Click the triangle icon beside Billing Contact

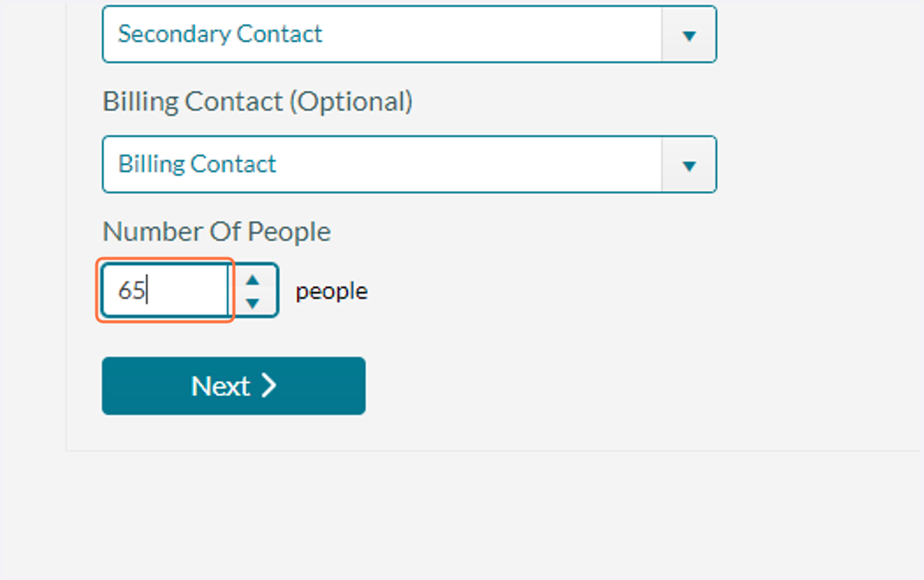coord(689,166)
